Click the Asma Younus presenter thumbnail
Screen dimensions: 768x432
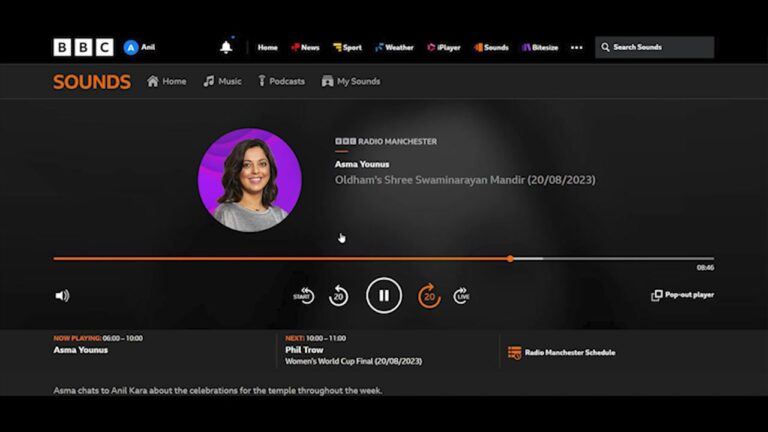[250, 180]
